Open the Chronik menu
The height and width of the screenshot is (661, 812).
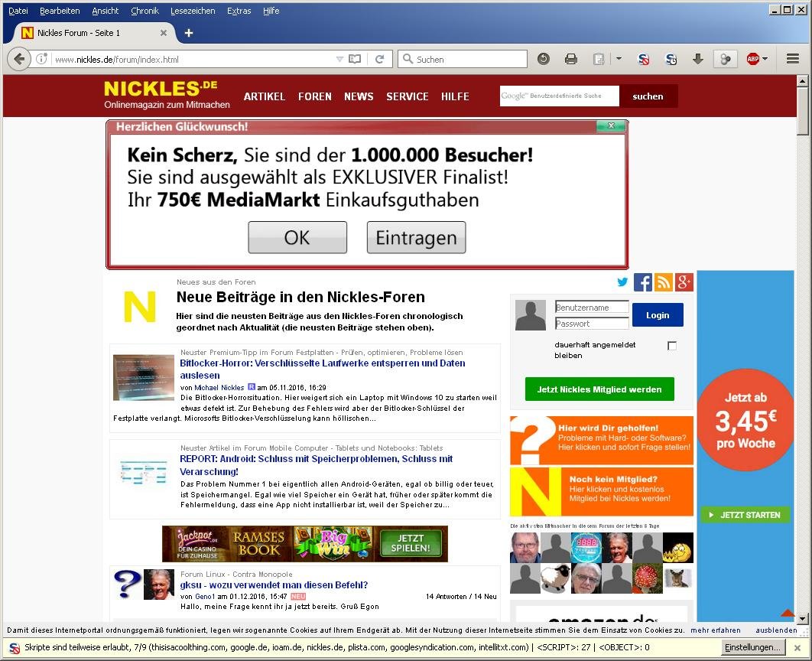[145, 11]
